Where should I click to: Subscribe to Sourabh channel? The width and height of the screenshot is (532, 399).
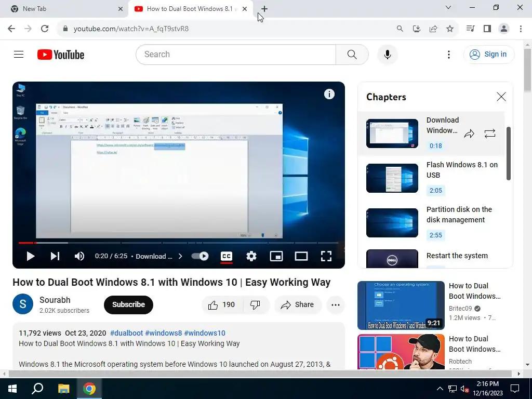pyautogui.click(x=128, y=304)
